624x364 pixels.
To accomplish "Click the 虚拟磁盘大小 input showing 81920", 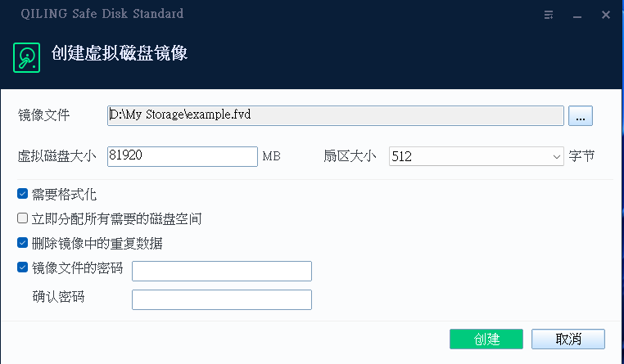I will point(183,156).
